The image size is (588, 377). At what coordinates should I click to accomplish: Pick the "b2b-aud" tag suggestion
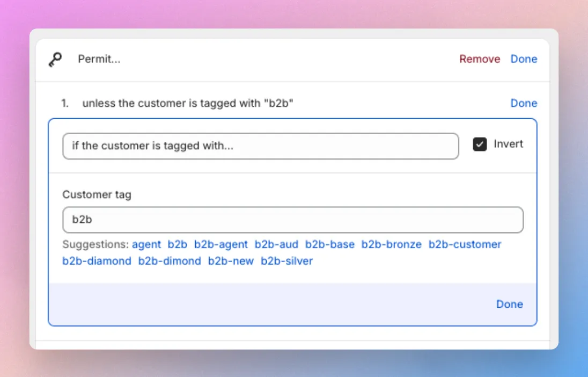(276, 244)
